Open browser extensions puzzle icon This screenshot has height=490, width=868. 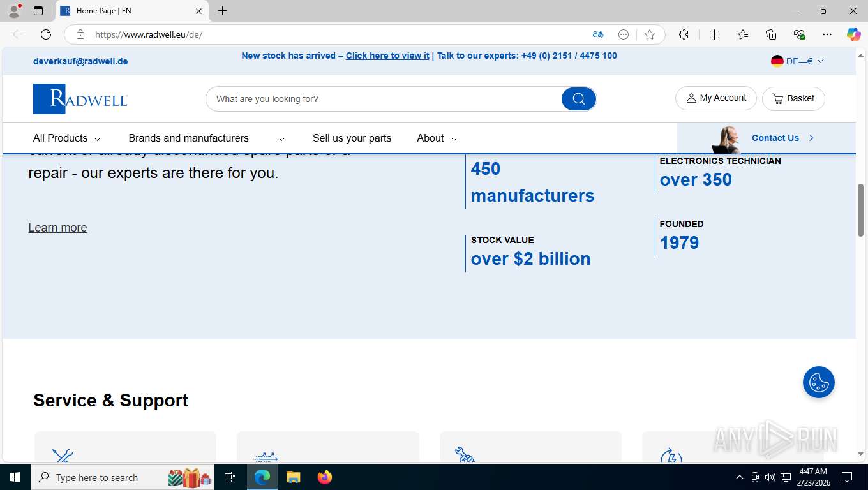[684, 34]
